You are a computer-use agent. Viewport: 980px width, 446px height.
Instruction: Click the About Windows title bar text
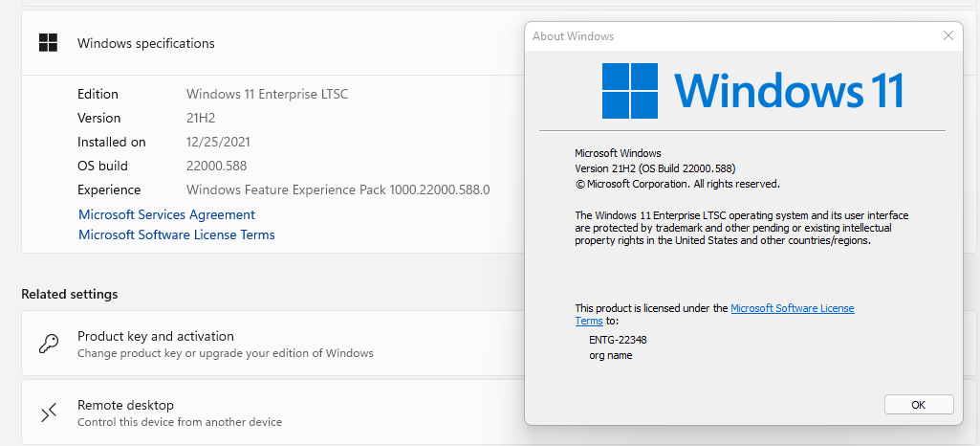[x=573, y=36]
